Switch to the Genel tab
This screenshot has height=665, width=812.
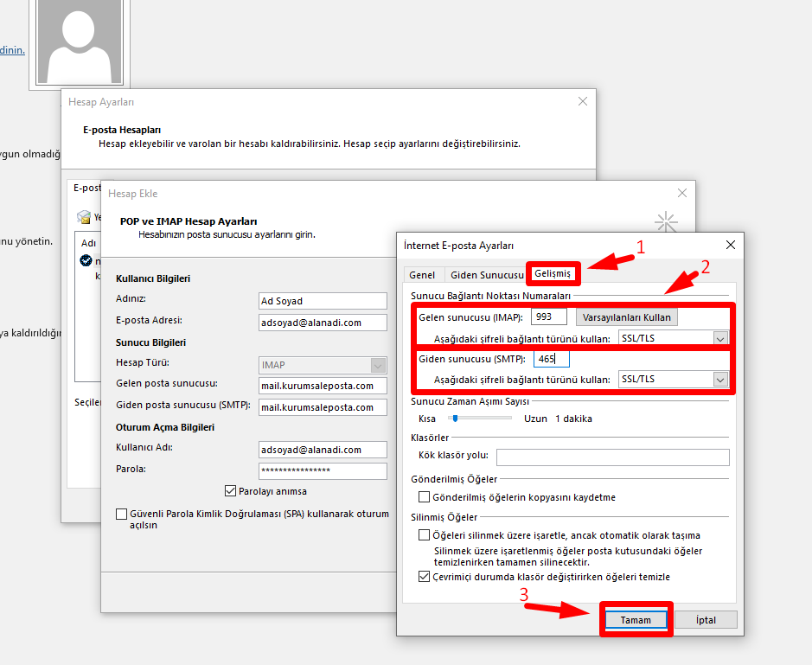tap(422, 275)
